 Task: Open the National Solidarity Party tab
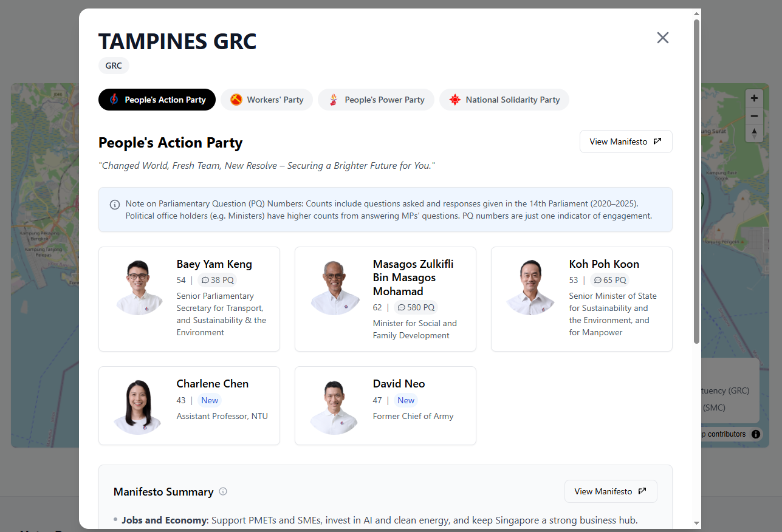coord(504,100)
